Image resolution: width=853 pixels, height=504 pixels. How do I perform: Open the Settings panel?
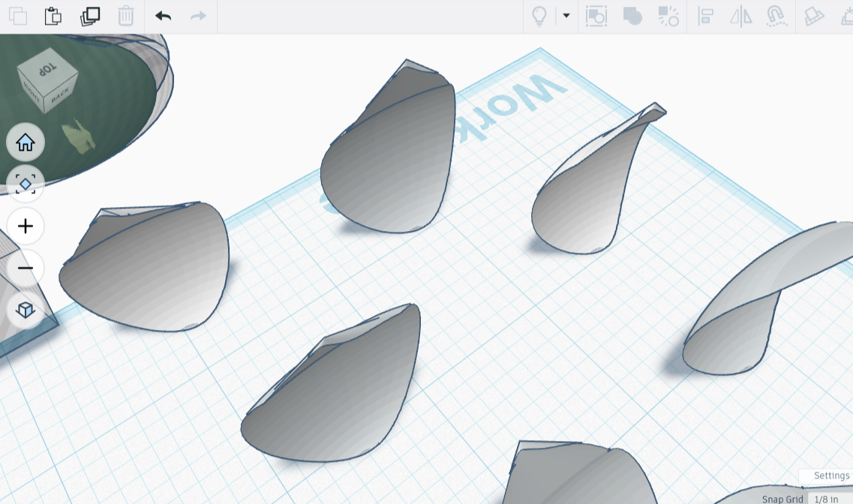click(x=831, y=475)
